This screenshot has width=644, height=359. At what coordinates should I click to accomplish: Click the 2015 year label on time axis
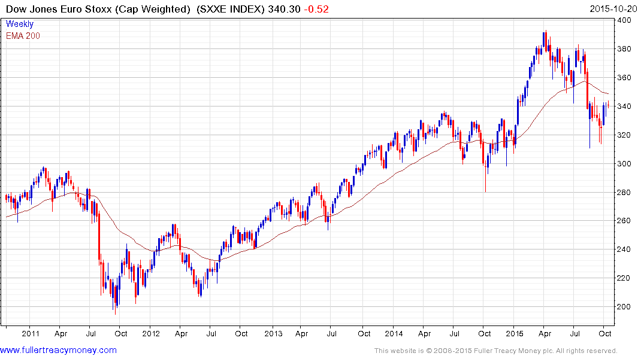(514, 333)
